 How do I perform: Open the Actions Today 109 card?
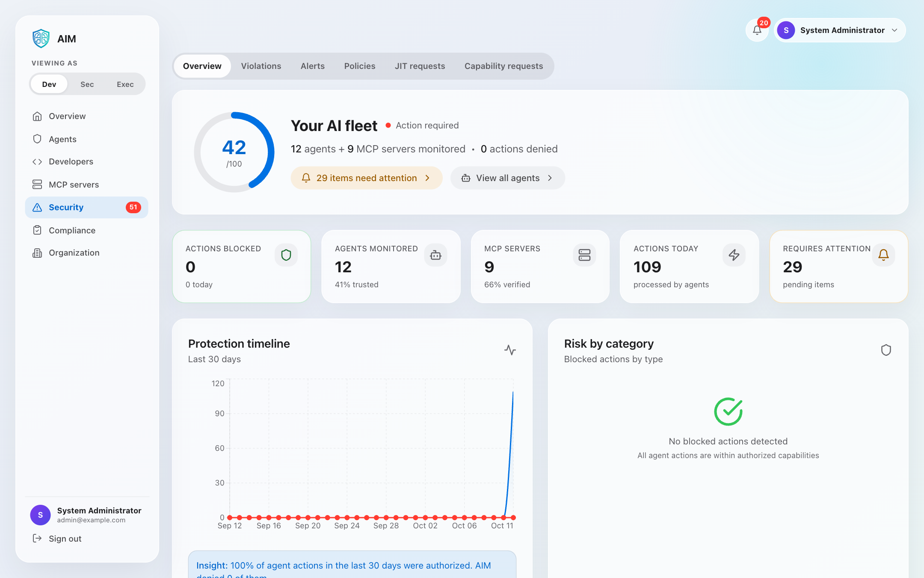click(x=689, y=267)
